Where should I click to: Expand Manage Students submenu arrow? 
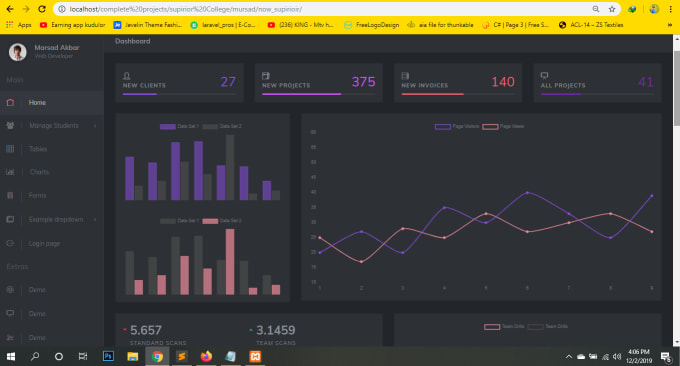pyautogui.click(x=95, y=126)
